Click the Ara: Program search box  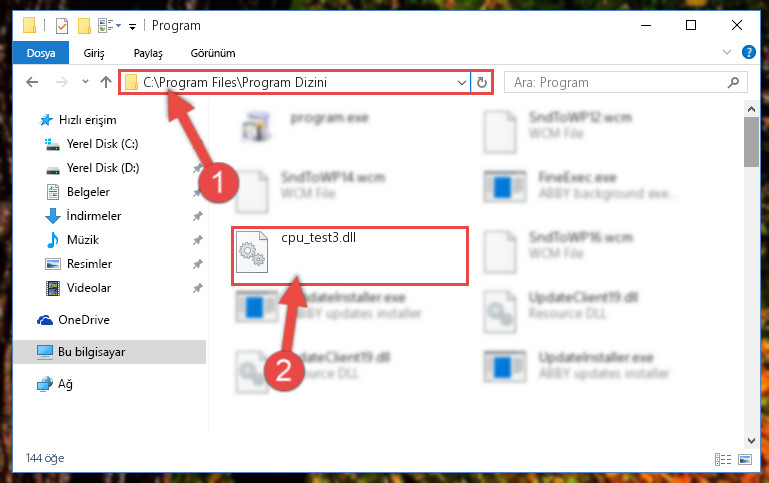pos(618,82)
